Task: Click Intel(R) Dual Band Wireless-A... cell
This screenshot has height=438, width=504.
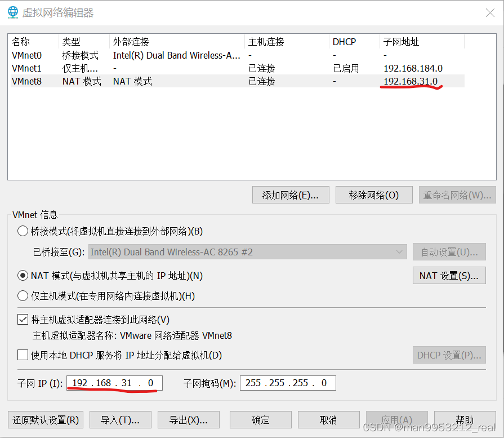Action: pyautogui.click(x=176, y=55)
